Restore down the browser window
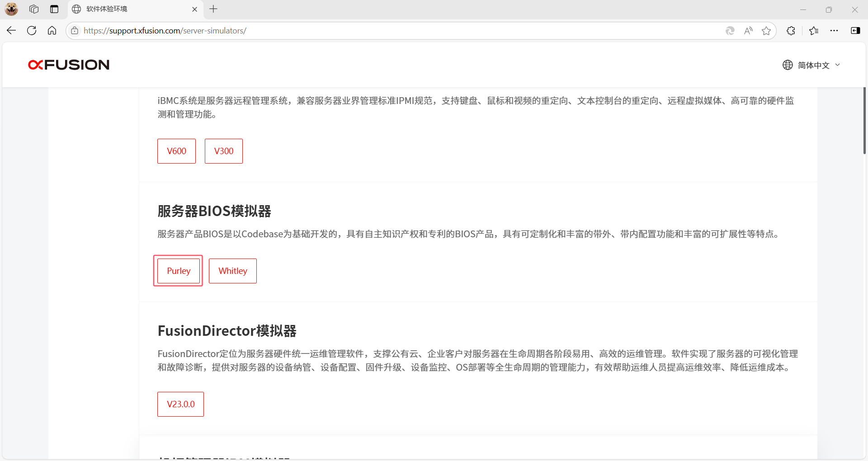This screenshot has width=868, height=461. coord(829,9)
